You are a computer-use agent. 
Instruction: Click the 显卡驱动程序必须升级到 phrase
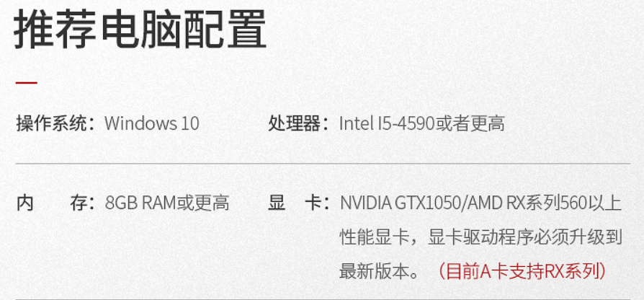click(x=525, y=237)
